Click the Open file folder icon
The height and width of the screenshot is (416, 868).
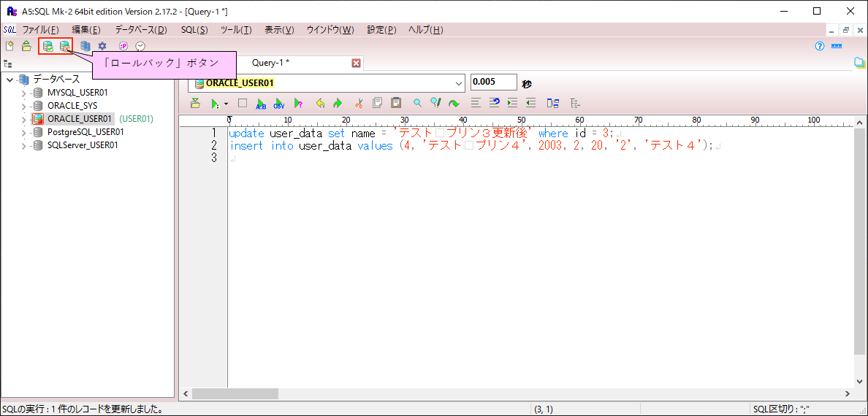tap(26, 46)
